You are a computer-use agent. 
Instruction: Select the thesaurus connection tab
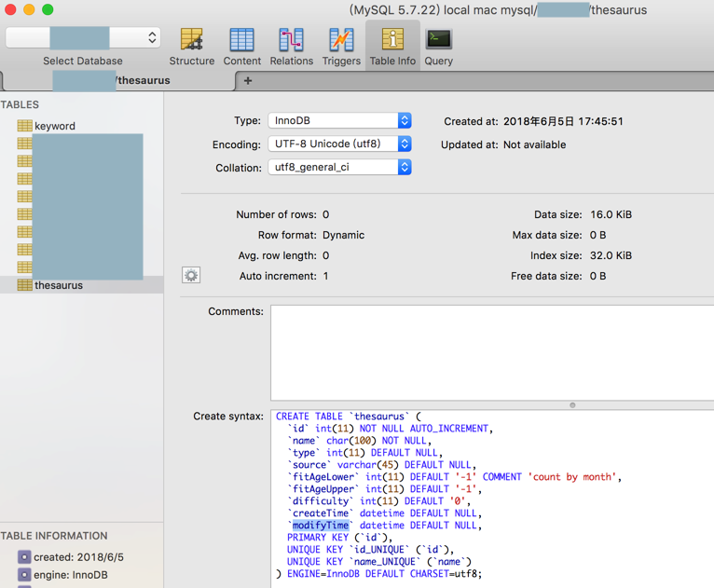[x=118, y=80]
